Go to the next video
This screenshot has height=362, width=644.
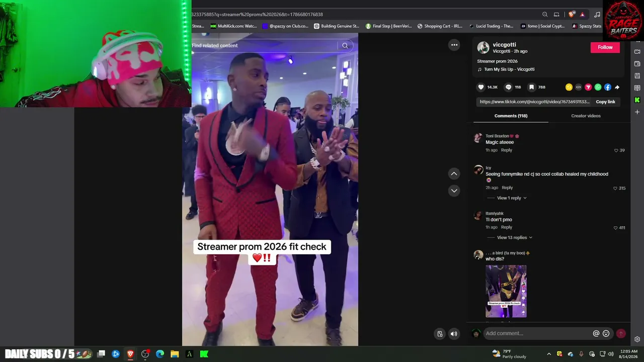454,191
